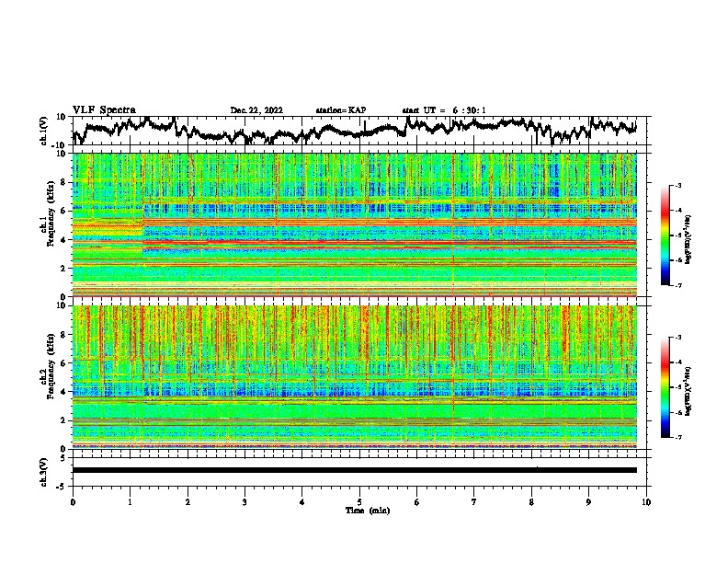Click the ch.2 color scale bar
Viewport: 728px width, 563px height.
[665, 387]
